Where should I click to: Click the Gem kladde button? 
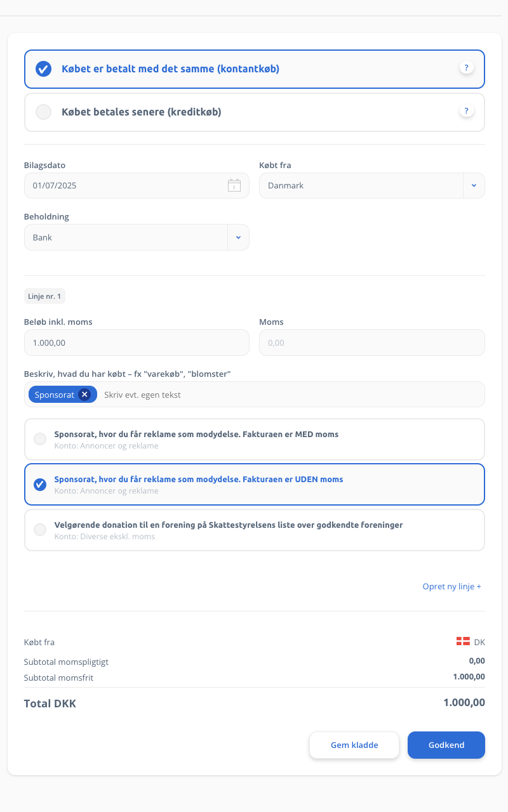[x=354, y=745]
